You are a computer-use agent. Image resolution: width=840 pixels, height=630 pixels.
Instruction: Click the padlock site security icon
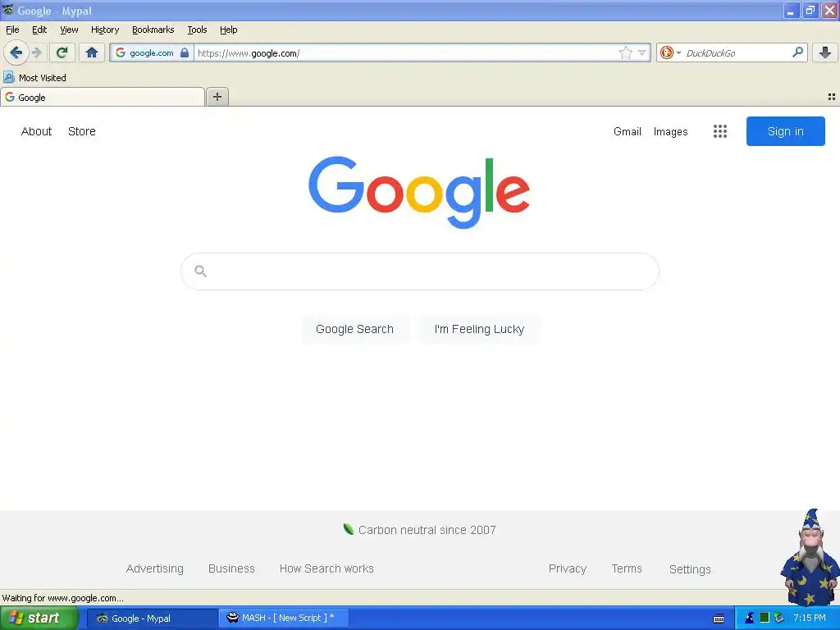tap(185, 52)
